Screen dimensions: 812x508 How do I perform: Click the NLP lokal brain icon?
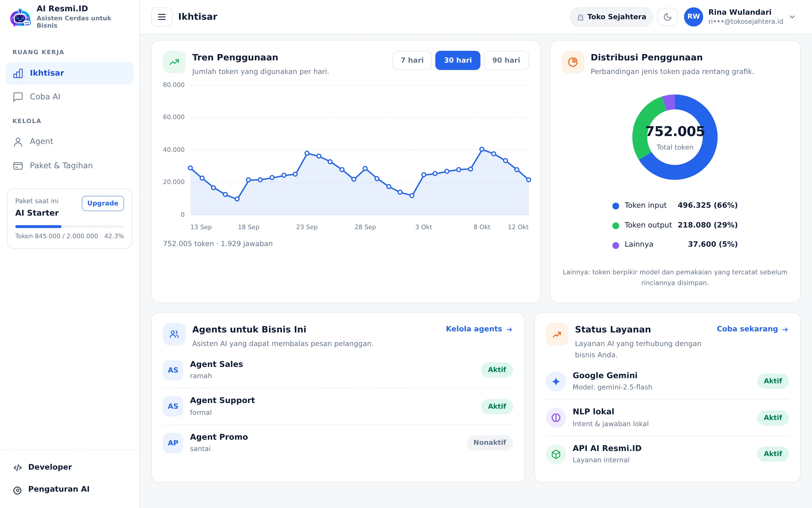click(x=556, y=418)
